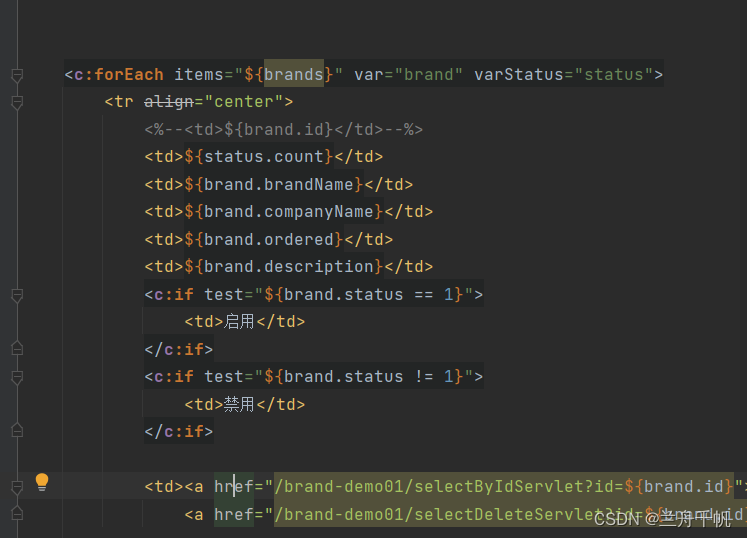
Task: Click the 启用 table cell text
Action: coord(239,322)
